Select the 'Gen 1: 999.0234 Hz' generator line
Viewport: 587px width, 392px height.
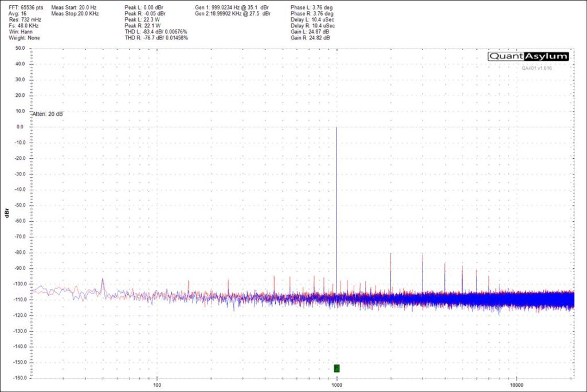232,7
